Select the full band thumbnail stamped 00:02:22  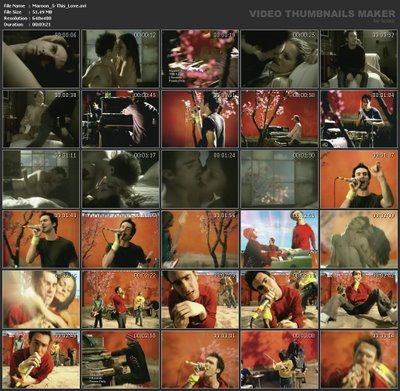point(121,299)
